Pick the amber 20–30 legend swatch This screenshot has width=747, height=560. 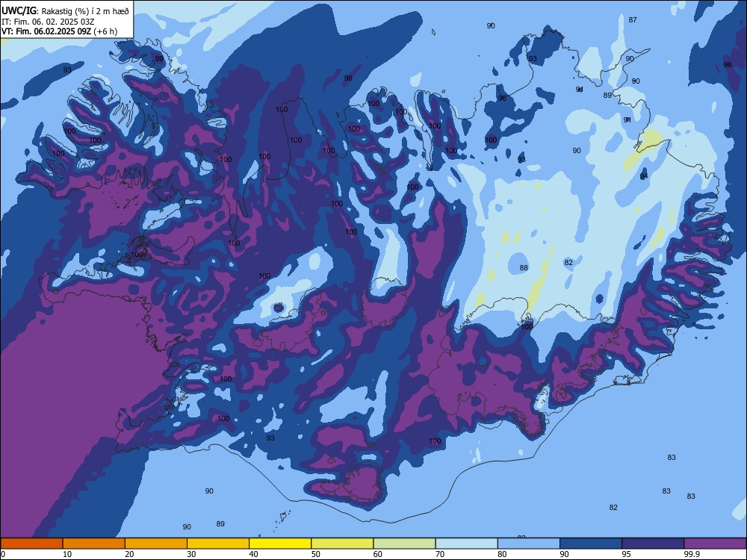click(156, 544)
